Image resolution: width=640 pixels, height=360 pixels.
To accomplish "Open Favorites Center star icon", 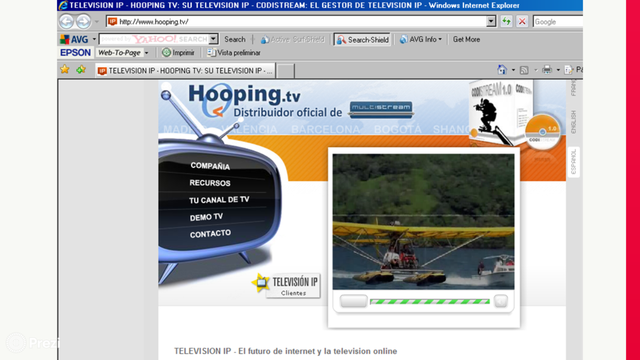I will coord(64,70).
